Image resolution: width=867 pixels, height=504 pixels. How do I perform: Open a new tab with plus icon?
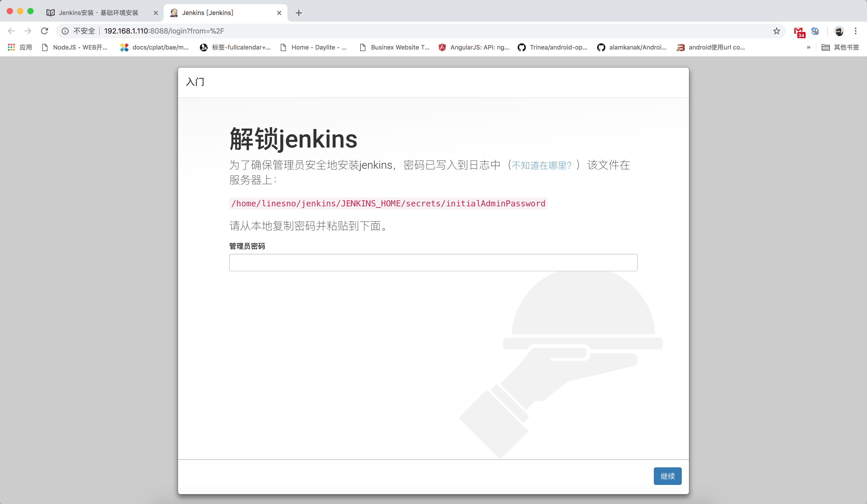pos(299,13)
